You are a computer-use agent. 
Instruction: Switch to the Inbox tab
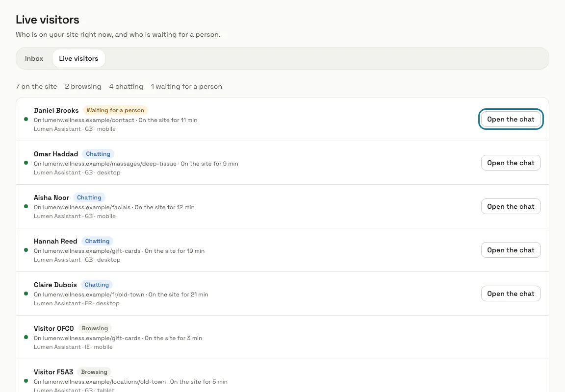(x=34, y=58)
